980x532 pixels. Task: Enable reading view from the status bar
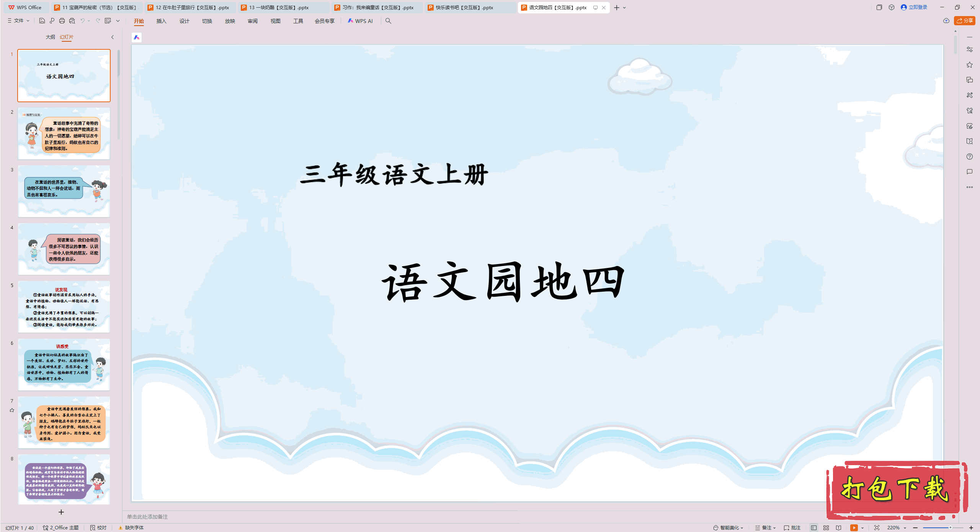838,527
